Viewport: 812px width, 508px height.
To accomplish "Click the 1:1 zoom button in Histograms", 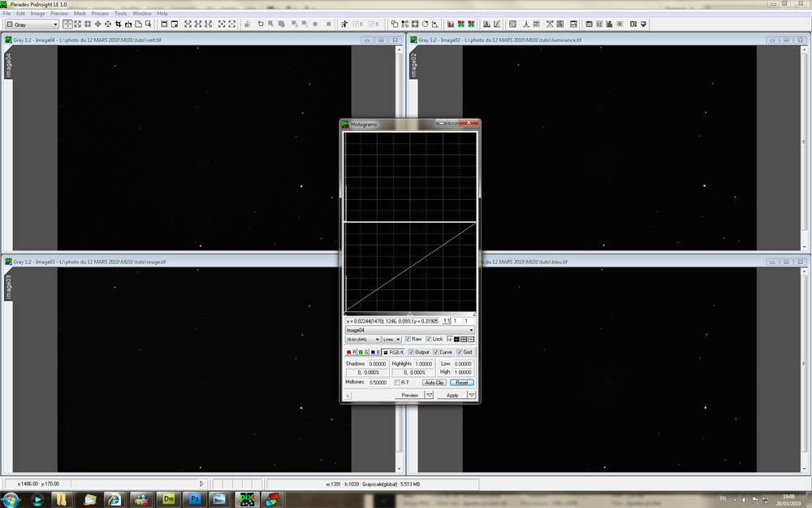I will tap(447, 321).
